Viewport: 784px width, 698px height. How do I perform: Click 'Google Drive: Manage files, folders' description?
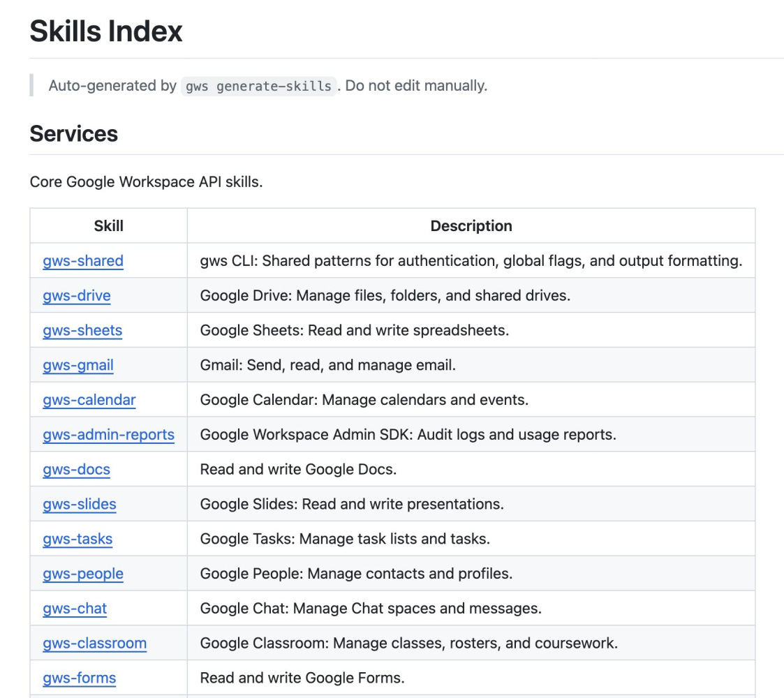pyautogui.click(x=385, y=295)
